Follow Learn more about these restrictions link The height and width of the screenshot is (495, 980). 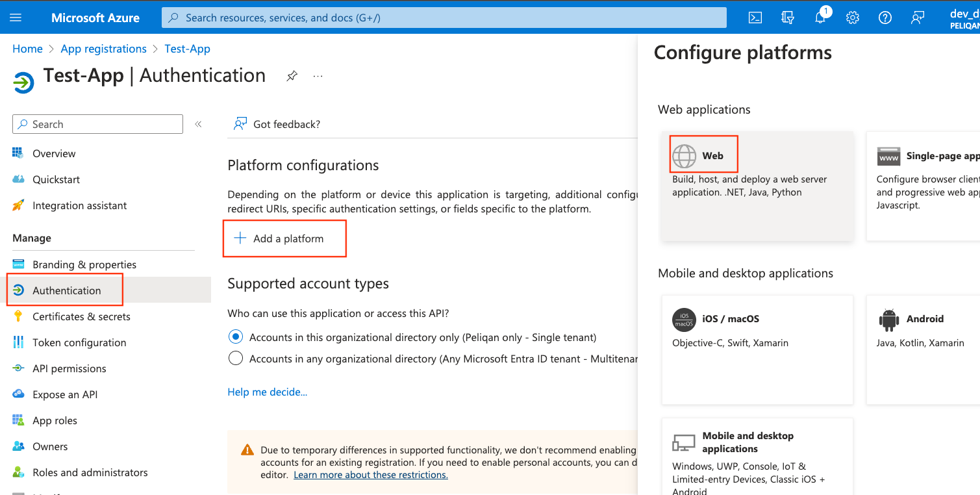coord(371,475)
